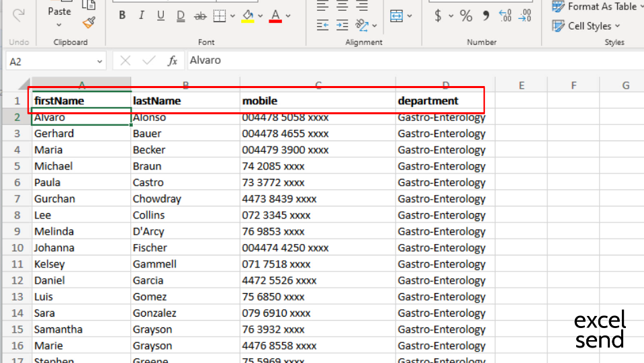Image resolution: width=644 pixels, height=363 pixels.
Task: Apply yellow Fill Color
Action: pyautogui.click(x=248, y=16)
